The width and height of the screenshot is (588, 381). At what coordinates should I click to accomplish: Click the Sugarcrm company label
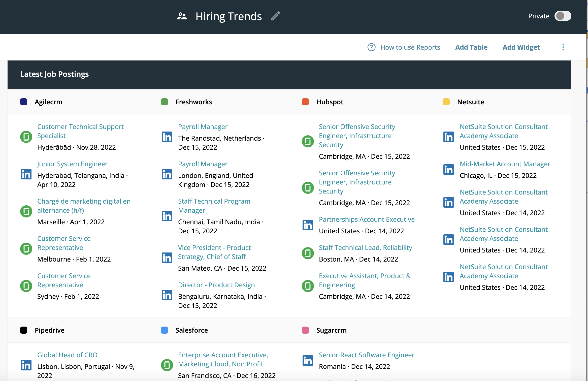[x=332, y=330]
